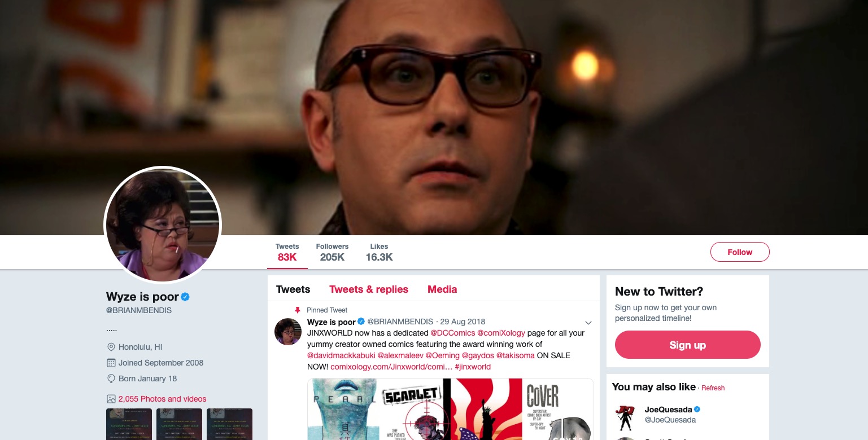Viewport: 868px width, 440px height.
Task: Click the calendar icon next to Joined September 2008
Action: point(111,363)
